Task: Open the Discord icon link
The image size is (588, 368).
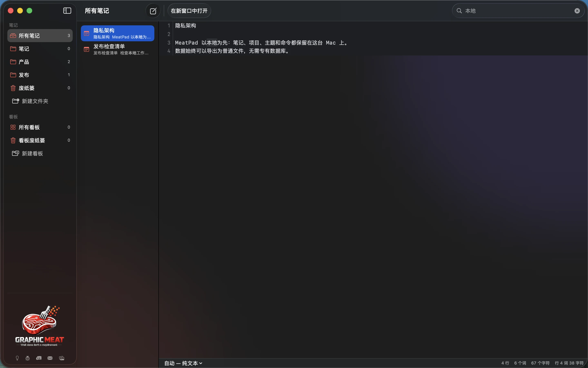Action: (39, 358)
